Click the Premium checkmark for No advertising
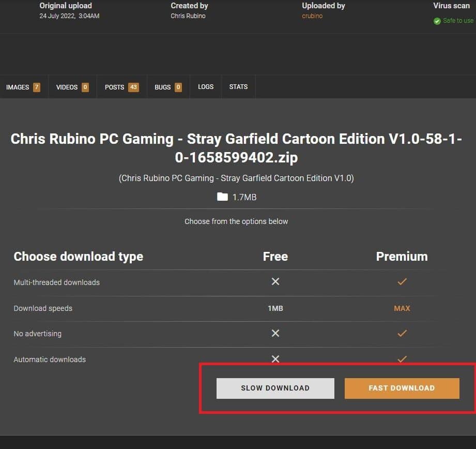Screen dimensions: 476x449 pyautogui.click(x=402, y=333)
